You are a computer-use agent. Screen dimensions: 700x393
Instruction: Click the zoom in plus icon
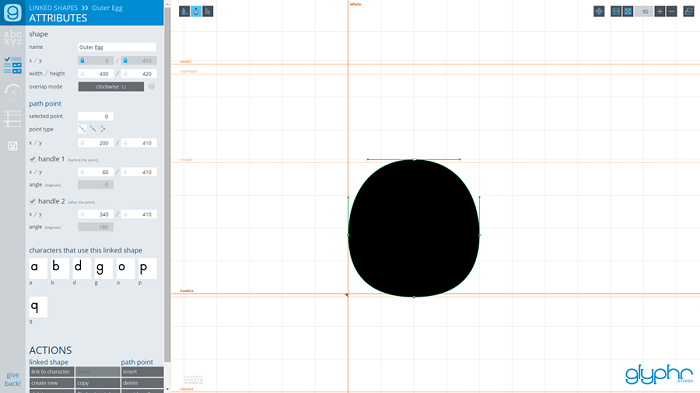click(660, 12)
